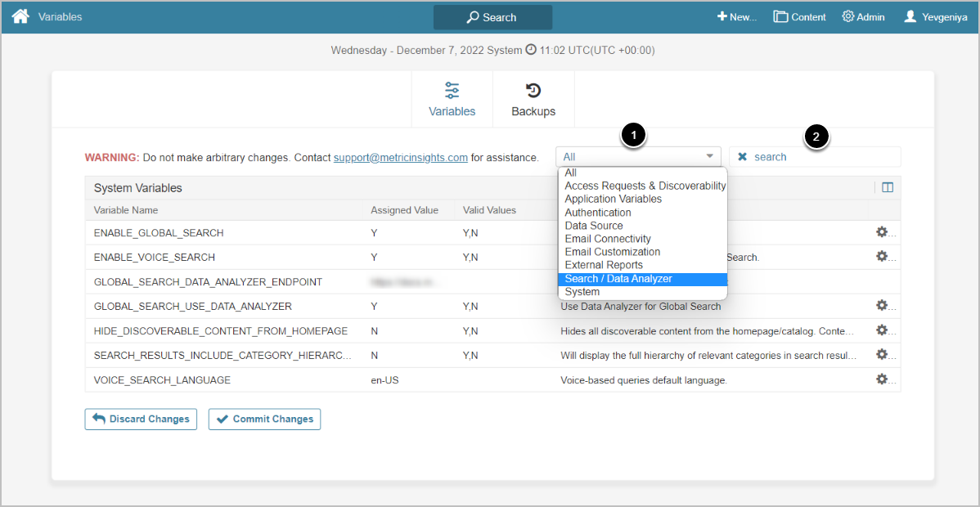The image size is (980, 507).
Task: Click gear icon for VOICE_SEARCH_LANGUAGE row
Action: [882, 379]
